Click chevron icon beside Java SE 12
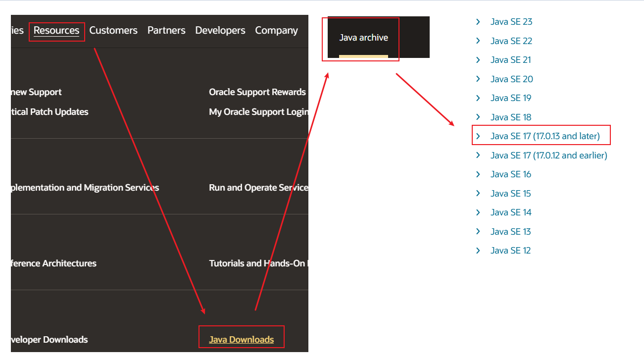 (478, 251)
